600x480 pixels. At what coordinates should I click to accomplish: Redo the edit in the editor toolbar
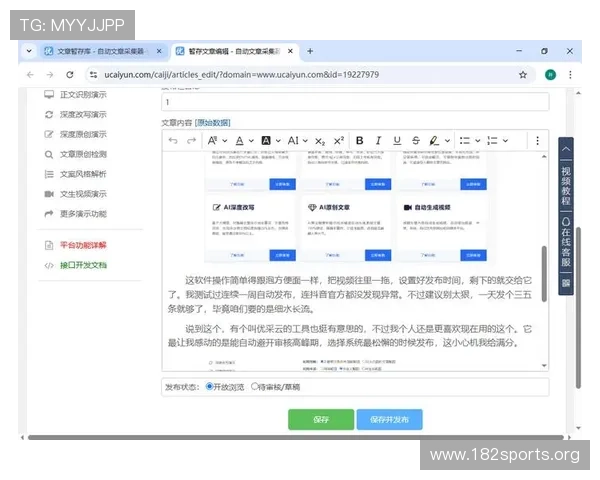191,141
